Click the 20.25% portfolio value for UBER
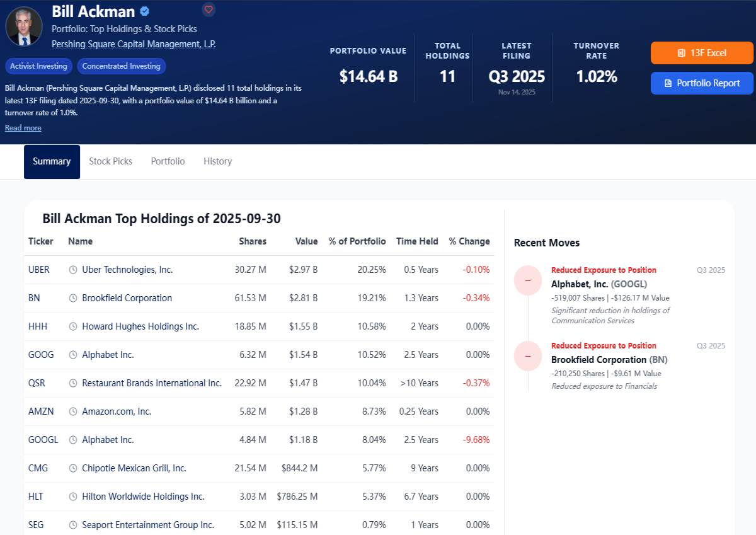This screenshot has height=535, width=756. [x=372, y=270]
